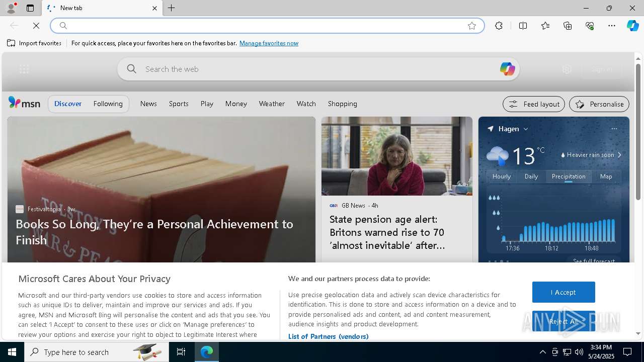Click I Accept cookies button

click(x=563, y=292)
